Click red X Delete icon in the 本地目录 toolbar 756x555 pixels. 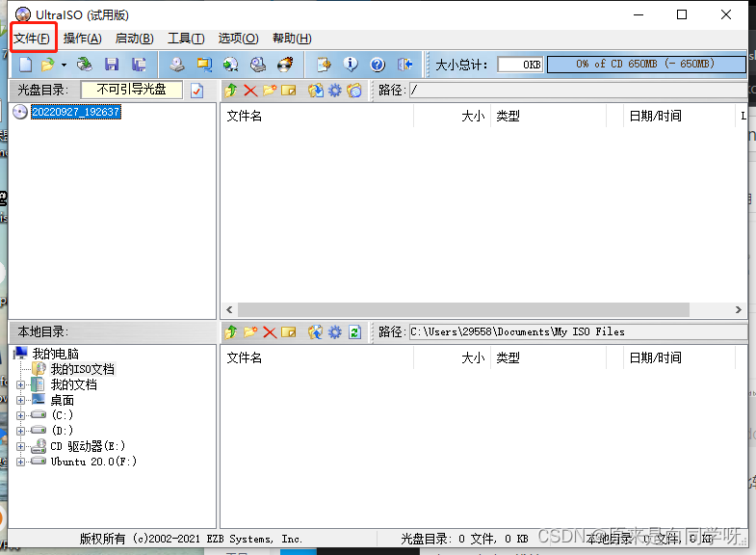pyautogui.click(x=270, y=331)
